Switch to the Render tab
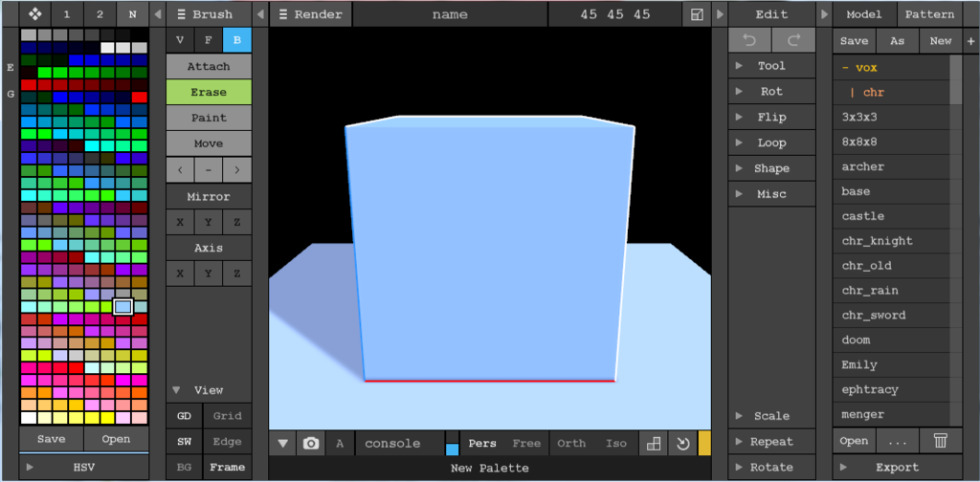The height and width of the screenshot is (482, 980). 312,14
